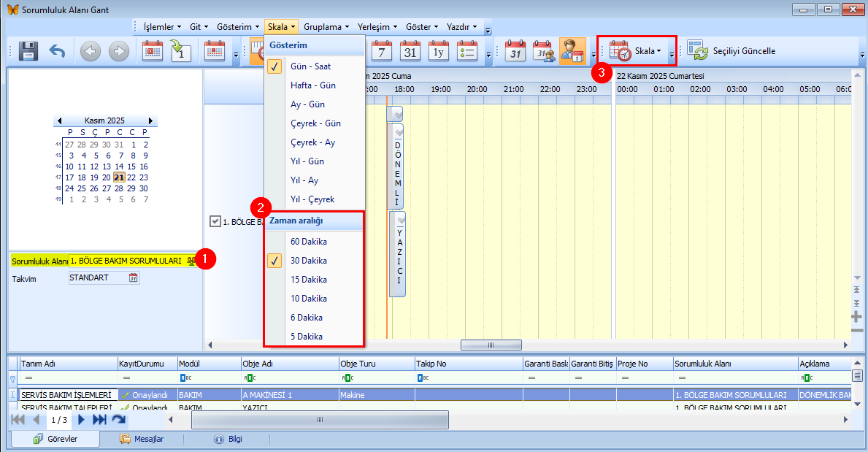Viewport: 868px width, 452px height.
Task: Open the Skala dropdown with clock icon
Action: [637, 51]
